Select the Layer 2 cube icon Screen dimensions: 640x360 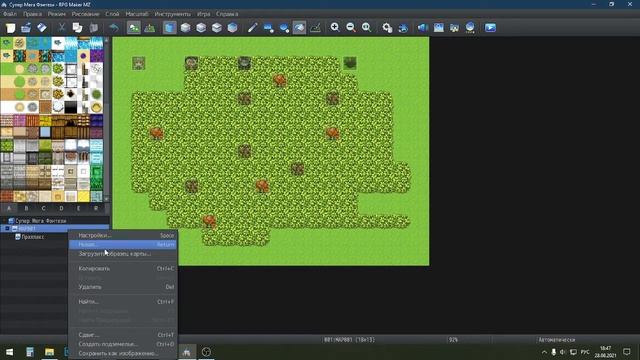tap(201, 28)
